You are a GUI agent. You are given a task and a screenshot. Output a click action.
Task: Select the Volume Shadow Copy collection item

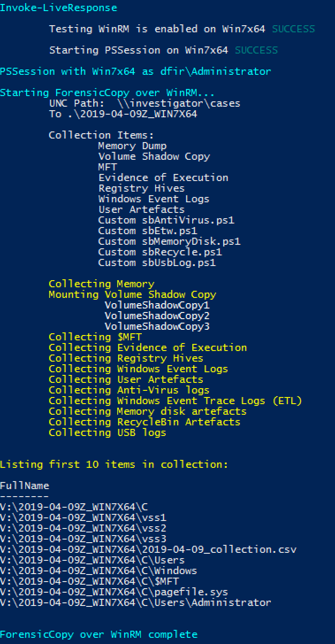point(154,157)
